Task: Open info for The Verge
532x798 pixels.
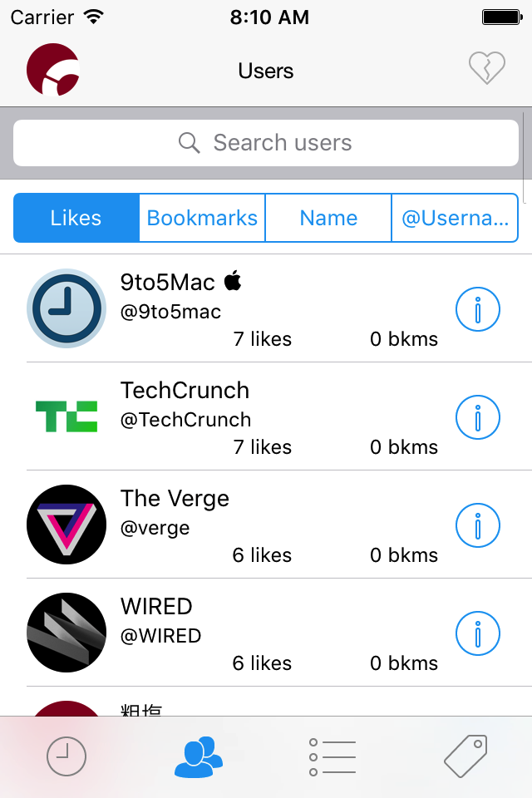Action: click(x=477, y=525)
